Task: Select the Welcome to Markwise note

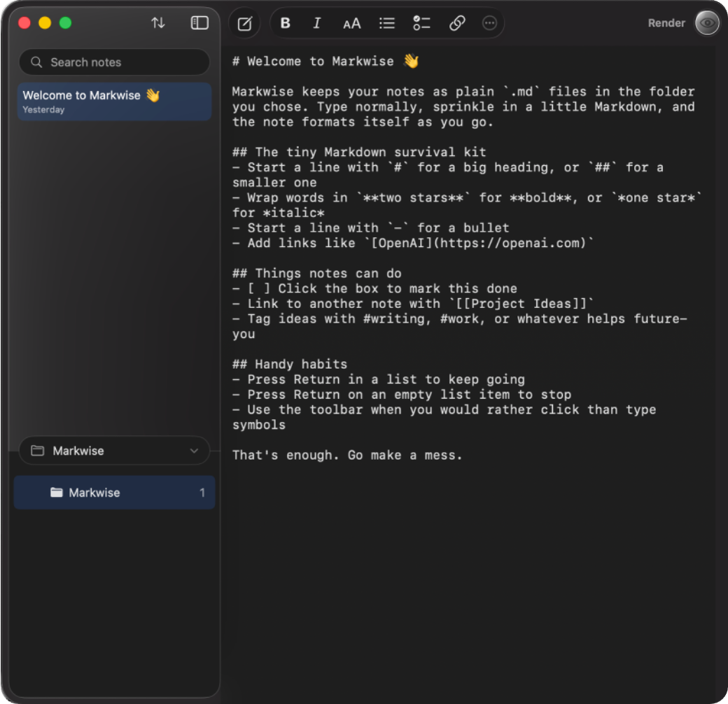Action: pyautogui.click(x=114, y=101)
